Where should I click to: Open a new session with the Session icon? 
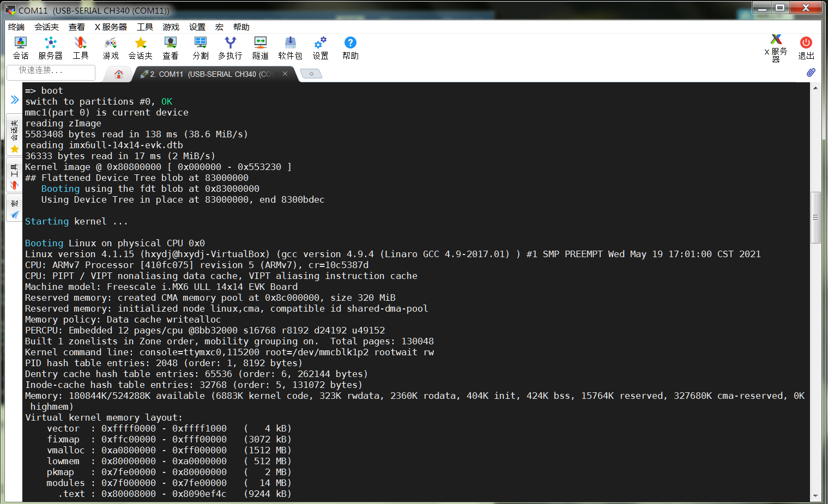click(x=20, y=47)
